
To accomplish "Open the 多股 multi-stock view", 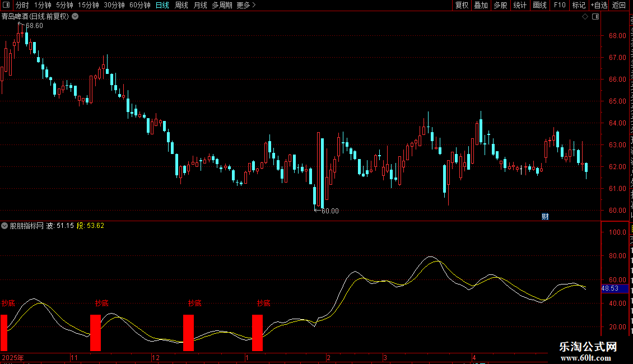I will point(500,5).
